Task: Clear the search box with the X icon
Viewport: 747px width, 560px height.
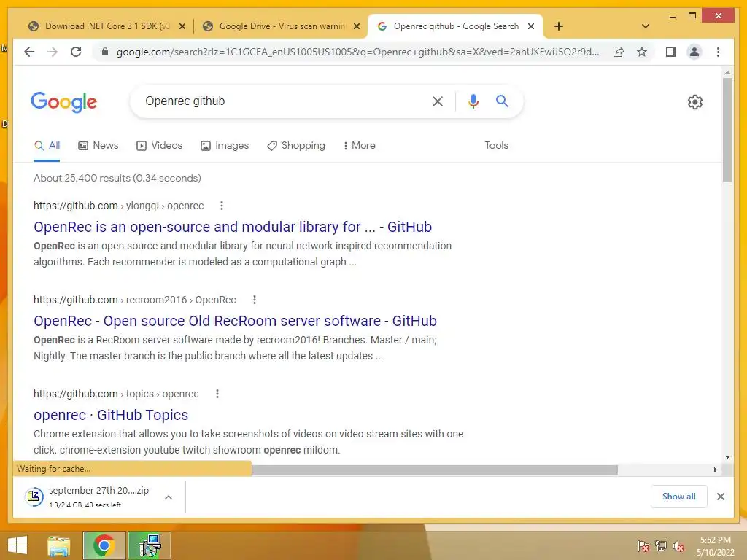Action: click(438, 101)
